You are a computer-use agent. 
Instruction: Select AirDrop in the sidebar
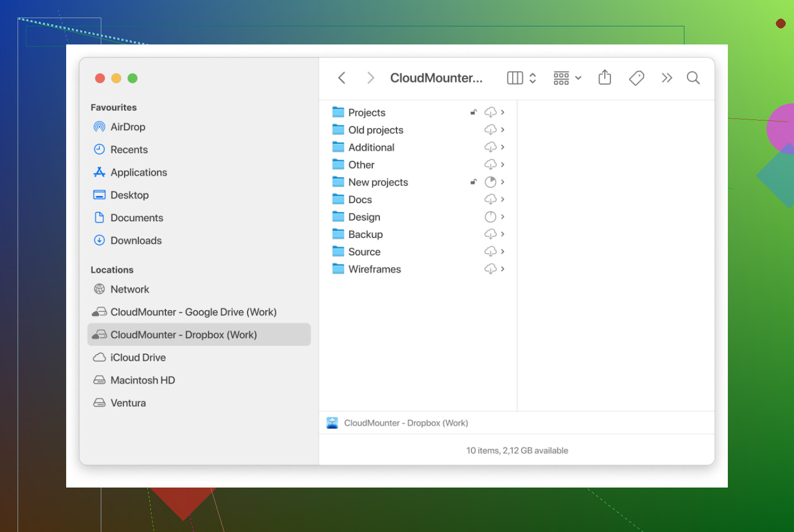pos(199,127)
